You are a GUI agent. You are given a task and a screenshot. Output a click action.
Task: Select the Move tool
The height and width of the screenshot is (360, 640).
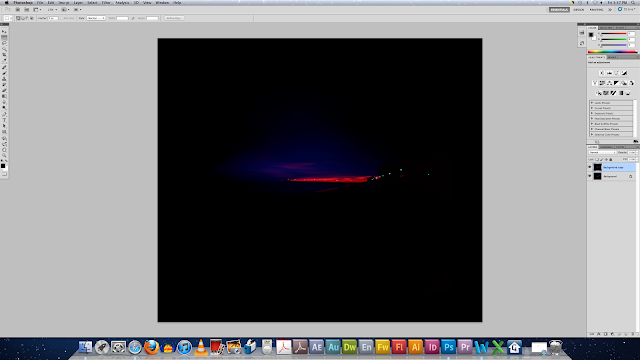coord(4,31)
